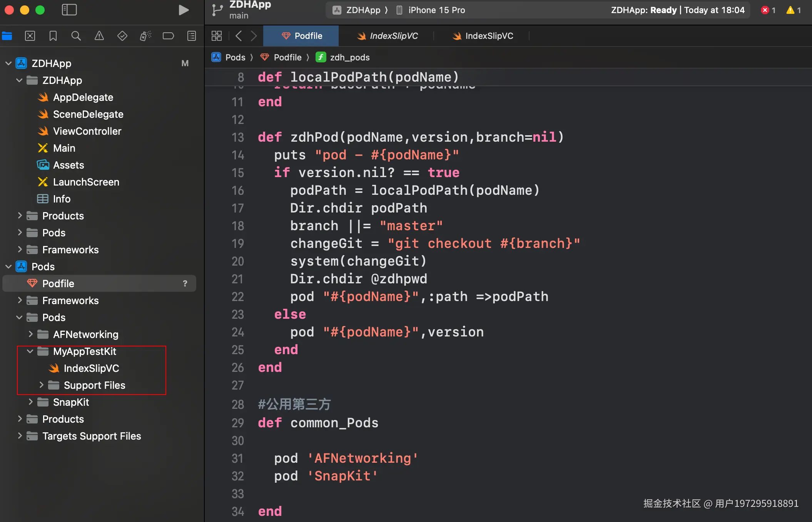
Task: Click the Ready status in activity view
Action: [663, 10]
